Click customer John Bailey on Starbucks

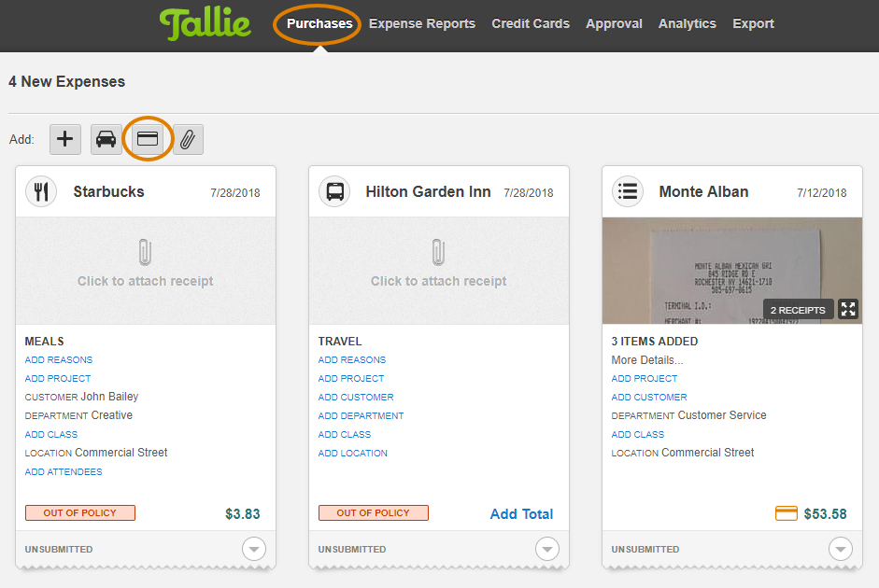[109, 397]
